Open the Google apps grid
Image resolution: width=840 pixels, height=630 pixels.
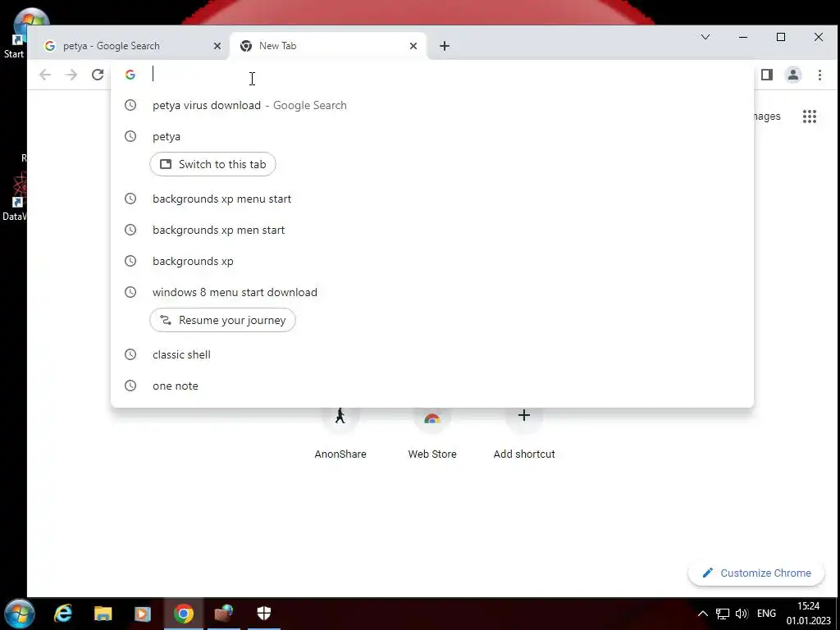[x=810, y=116]
